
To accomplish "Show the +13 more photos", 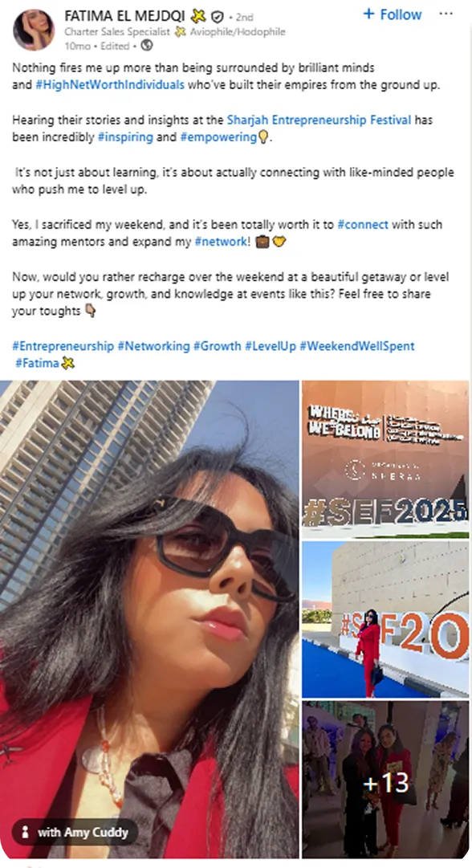I will pyautogui.click(x=385, y=780).
